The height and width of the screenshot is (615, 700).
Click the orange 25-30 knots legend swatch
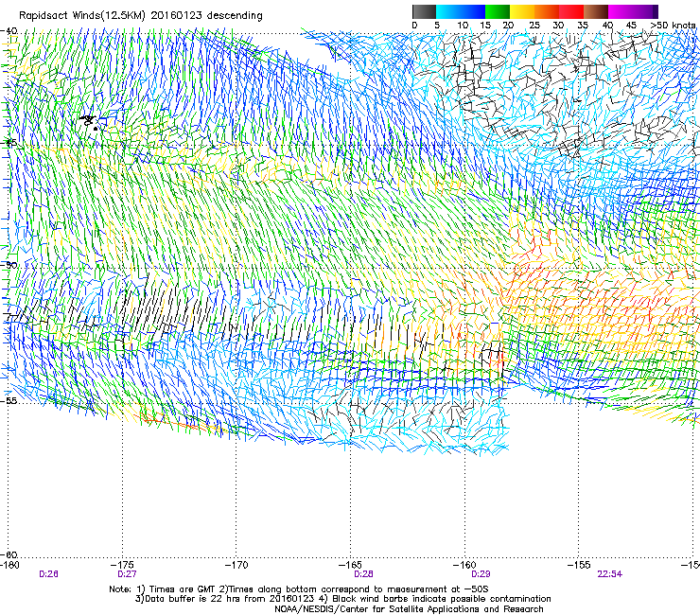547,11
